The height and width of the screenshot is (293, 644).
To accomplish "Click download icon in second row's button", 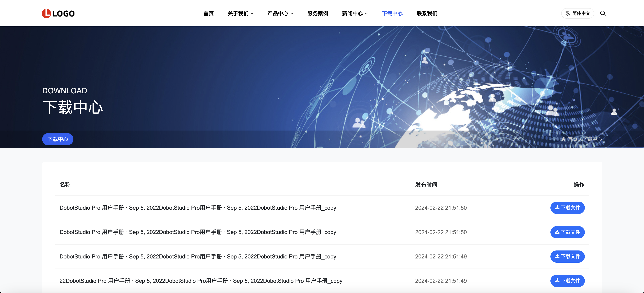I will tap(557, 232).
